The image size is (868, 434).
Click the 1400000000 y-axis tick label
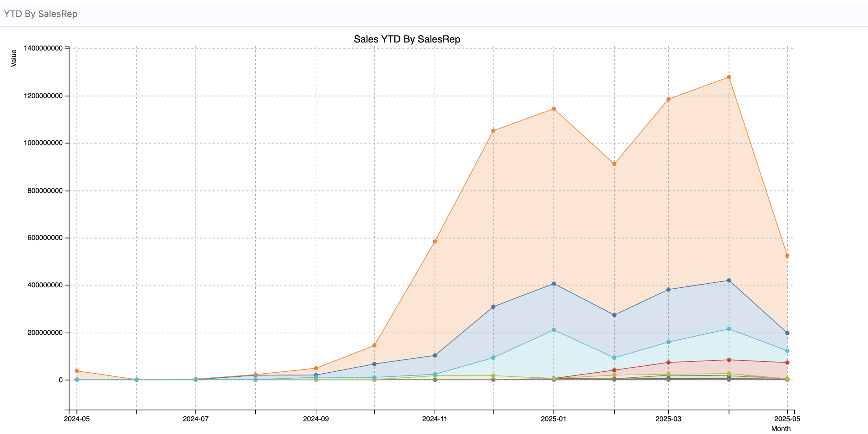tap(43, 48)
